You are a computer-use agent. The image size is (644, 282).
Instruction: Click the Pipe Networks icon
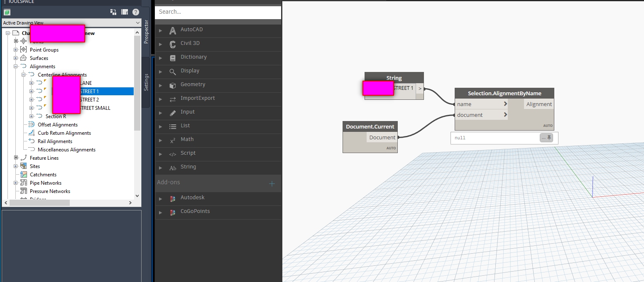23,183
